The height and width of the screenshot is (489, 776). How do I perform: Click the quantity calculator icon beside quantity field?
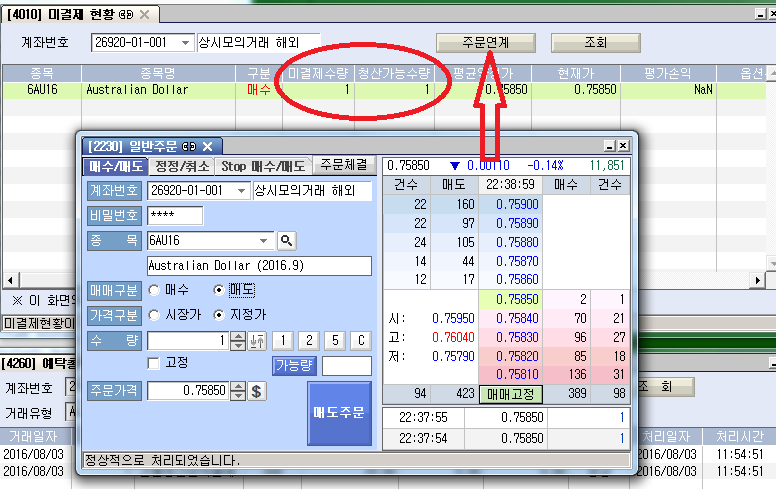pyautogui.click(x=257, y=340)
